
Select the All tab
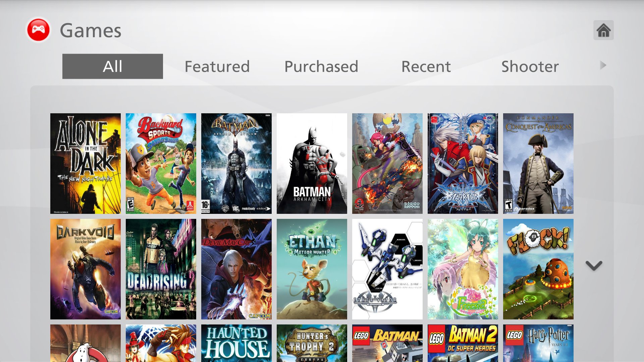[113, 66]
